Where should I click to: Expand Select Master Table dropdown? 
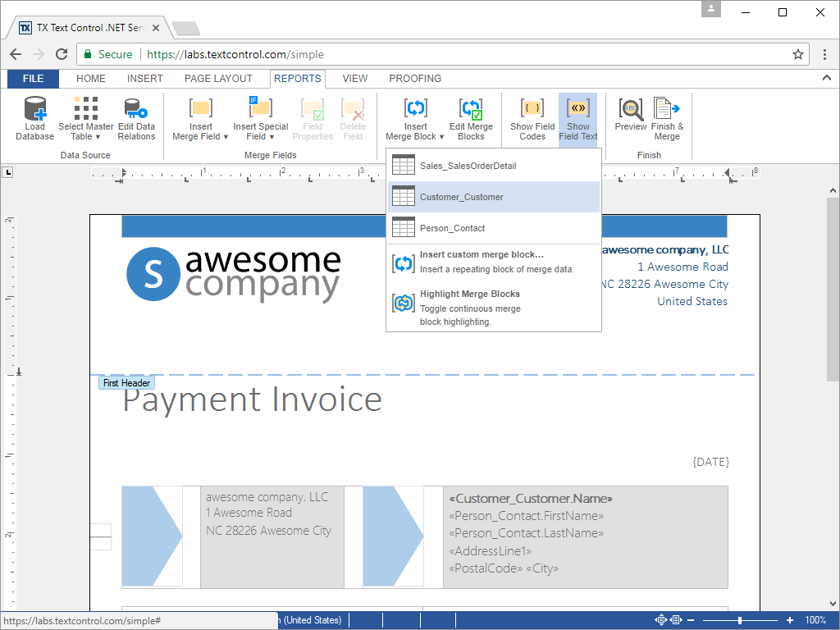(85, 119)
